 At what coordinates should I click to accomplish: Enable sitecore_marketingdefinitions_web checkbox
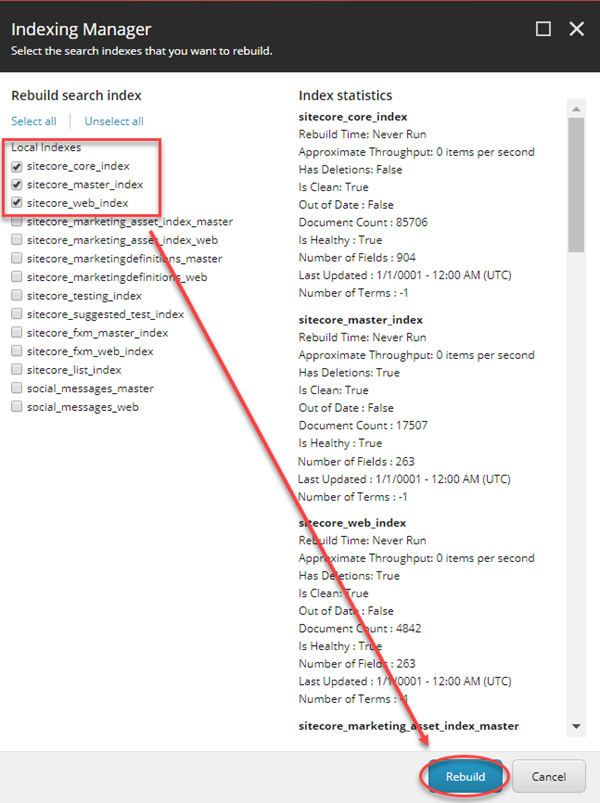coord(17,277)
